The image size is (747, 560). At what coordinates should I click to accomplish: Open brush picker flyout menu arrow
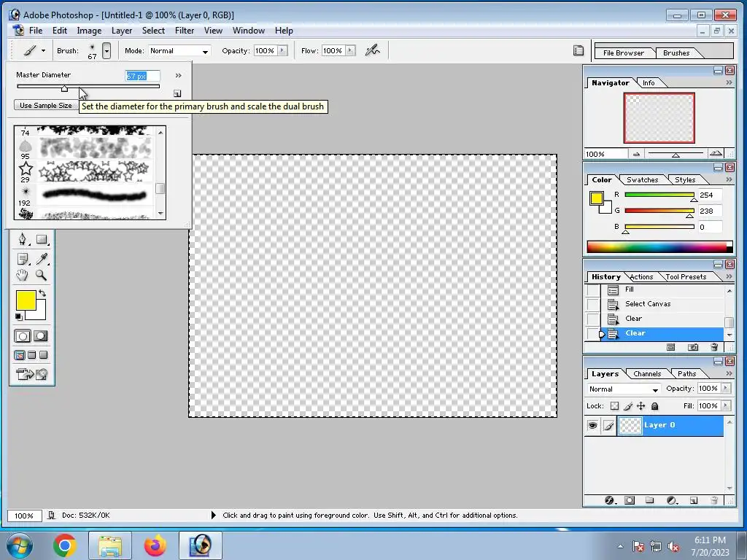click(x=178, y=75)
